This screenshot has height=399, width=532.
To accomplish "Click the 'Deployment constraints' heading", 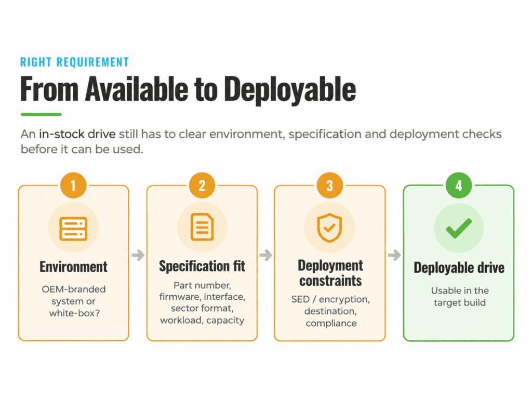I will pos(330,273).
